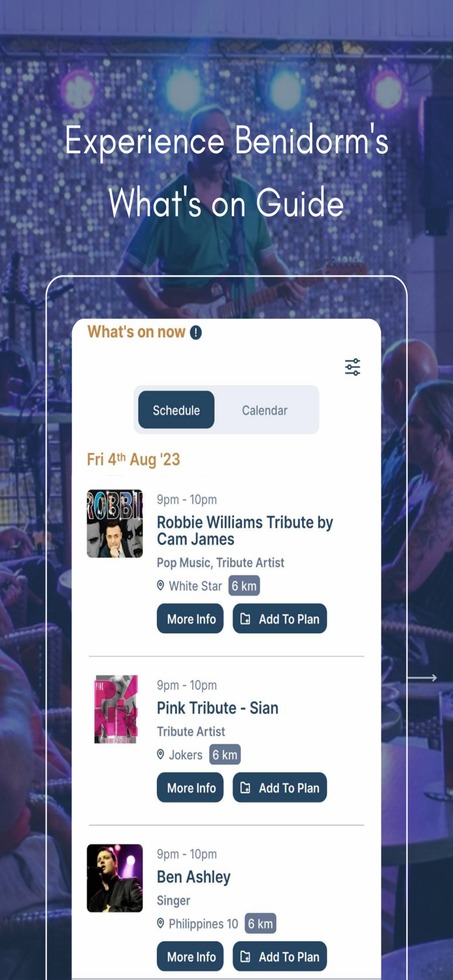The height and width of the screenshot is (980, 453).
Task: Open More Info for Ben Ashley
Action: 190,956
